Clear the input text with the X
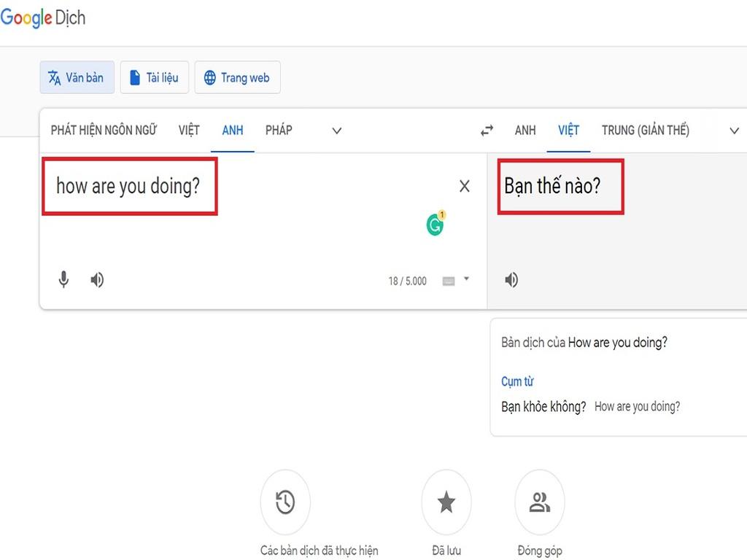The image size is (747, 560). (x=465, y=186)
